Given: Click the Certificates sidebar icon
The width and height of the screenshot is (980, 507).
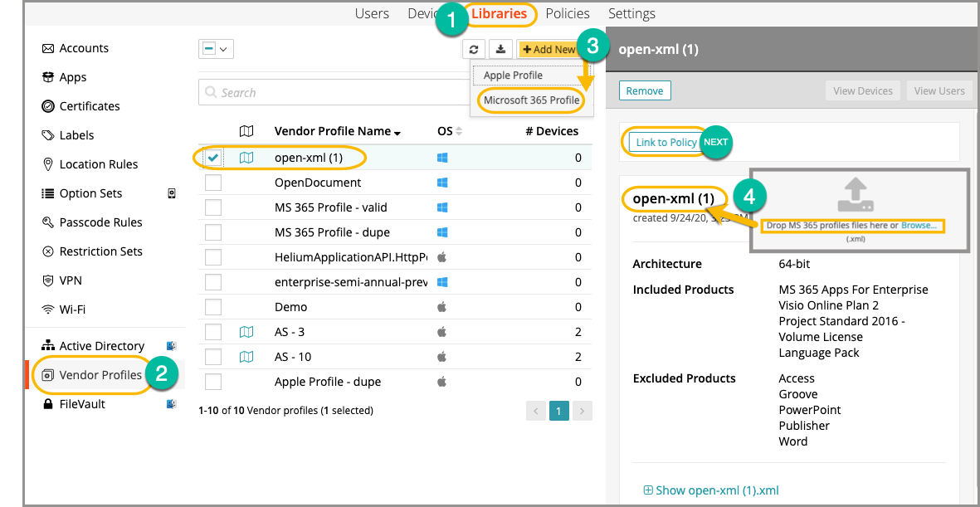Looking at the screenshot, I should [x=48, y=106].
